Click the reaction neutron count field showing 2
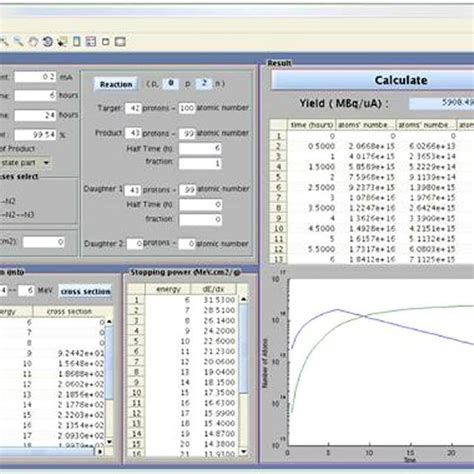The height and width of the screenshot is (474, 474). [x=204, y=83]
